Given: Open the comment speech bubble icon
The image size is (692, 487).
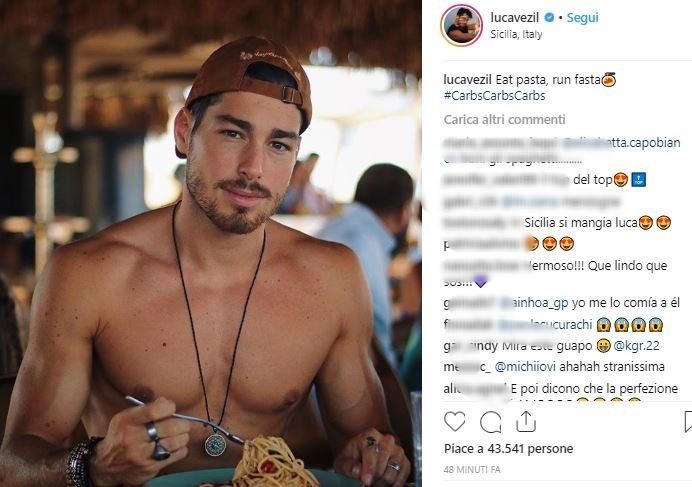Looking at the screenshot, I should tap(490, 422).
